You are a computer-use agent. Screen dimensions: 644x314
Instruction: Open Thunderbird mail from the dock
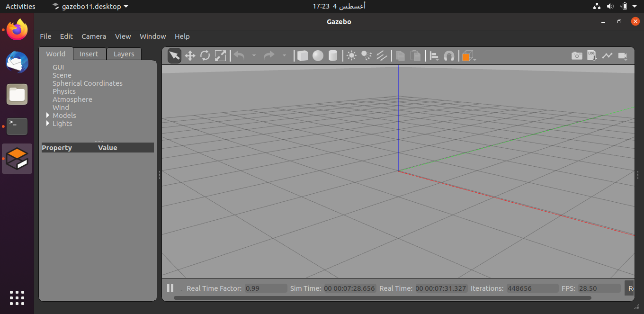pyautogui.click(x=17, y=63)
